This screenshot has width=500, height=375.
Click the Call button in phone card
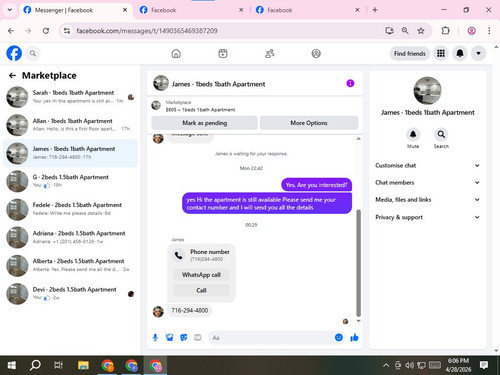pyautogui.click(x=201, y=290)
